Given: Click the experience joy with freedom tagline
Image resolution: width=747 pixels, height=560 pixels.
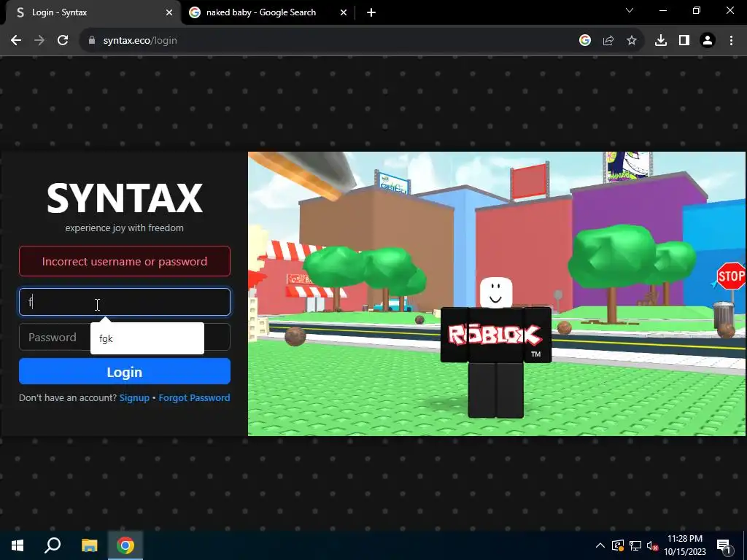Looking at the screenshot, I should pyautogui.click(x=124, y=227).
